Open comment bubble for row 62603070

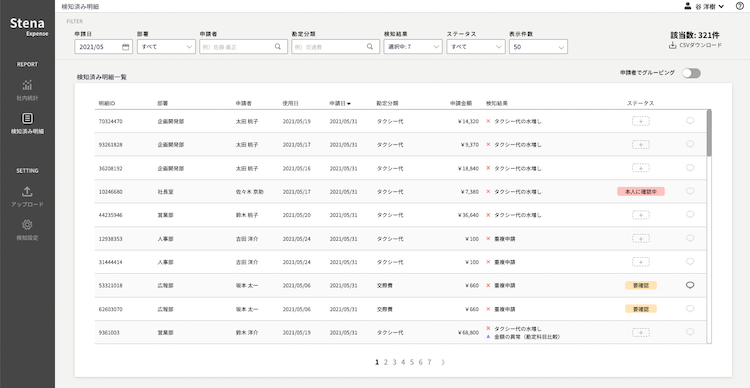(690, 309)
